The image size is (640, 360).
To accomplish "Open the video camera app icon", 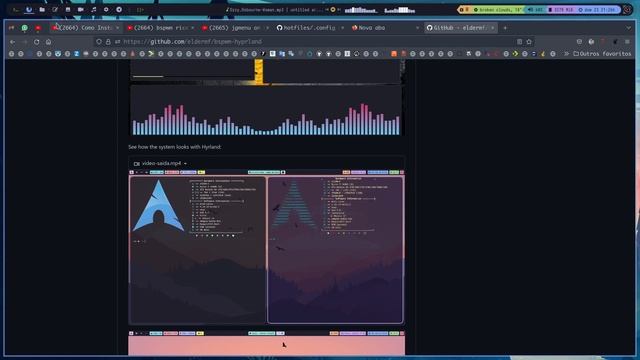I will [81, 9].
